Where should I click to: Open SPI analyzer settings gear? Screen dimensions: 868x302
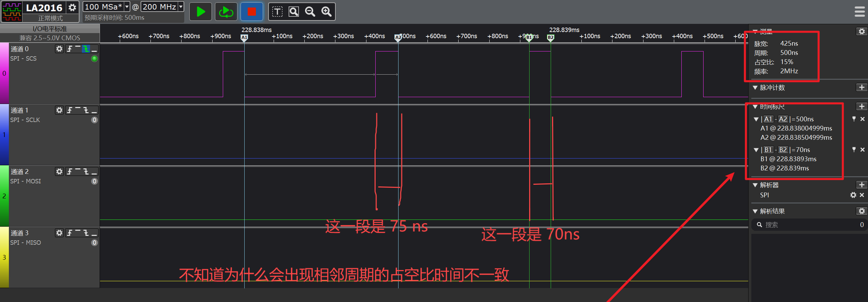[x=853, y=195]
